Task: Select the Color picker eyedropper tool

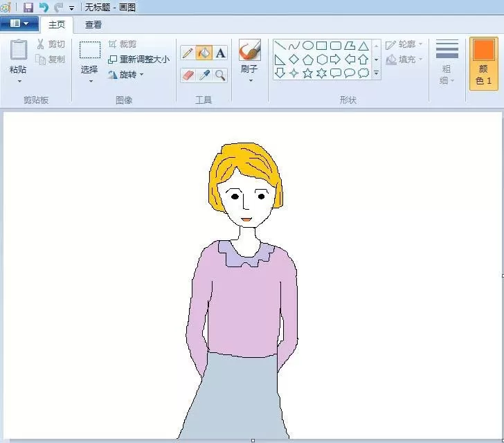Action: tap(204, 75)
